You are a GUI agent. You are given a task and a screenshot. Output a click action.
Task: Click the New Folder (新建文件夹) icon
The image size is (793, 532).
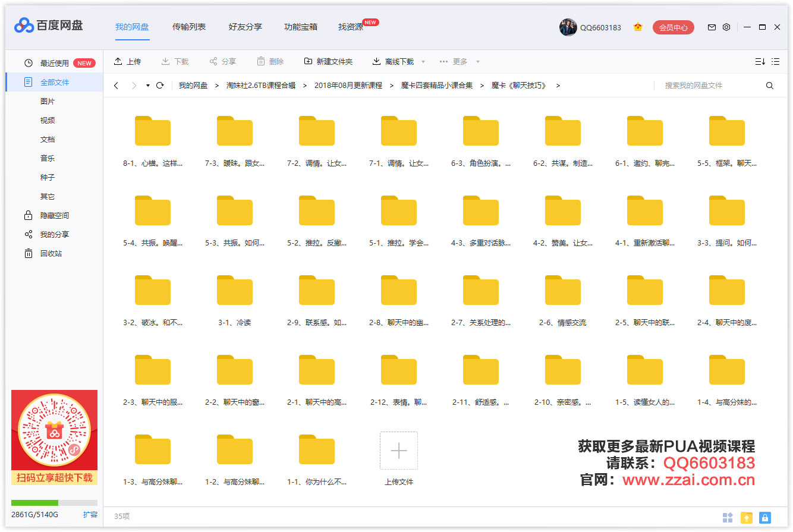308,61
